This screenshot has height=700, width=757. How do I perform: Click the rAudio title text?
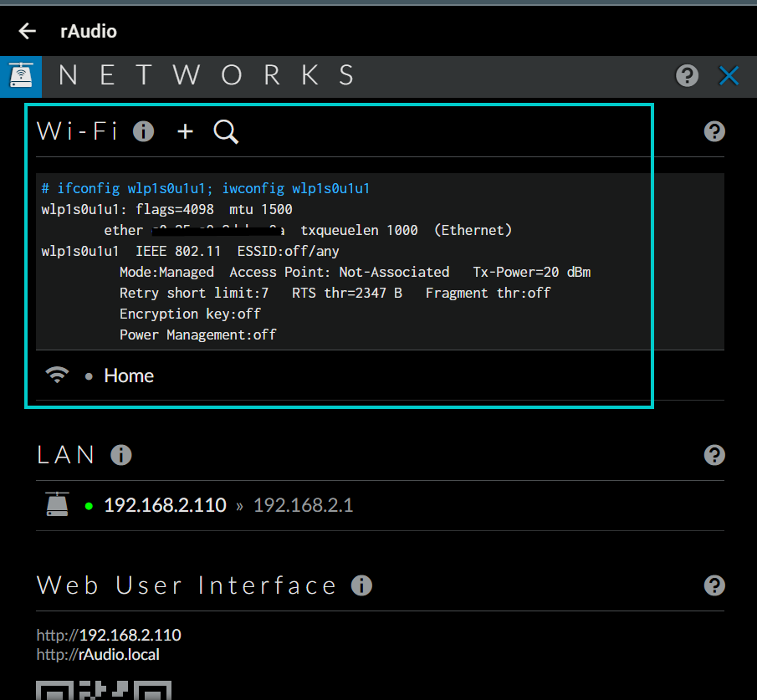click(x=89, y=32)
